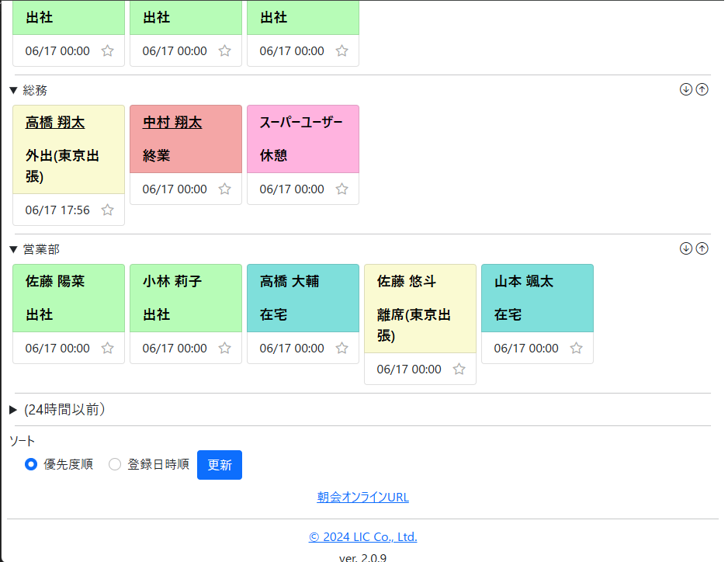The image size is (728, 562).
Task: Move the 総務 group down using the down arrow
Action: pos(685,89)
